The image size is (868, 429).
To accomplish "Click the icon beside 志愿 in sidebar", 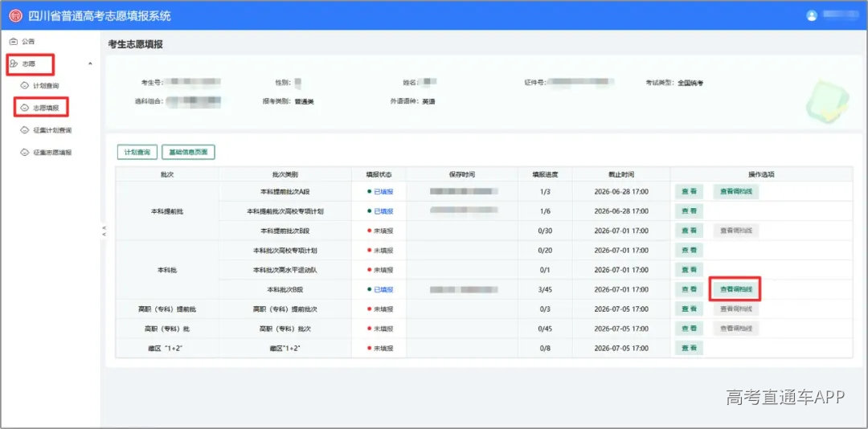I will [14, 64].
